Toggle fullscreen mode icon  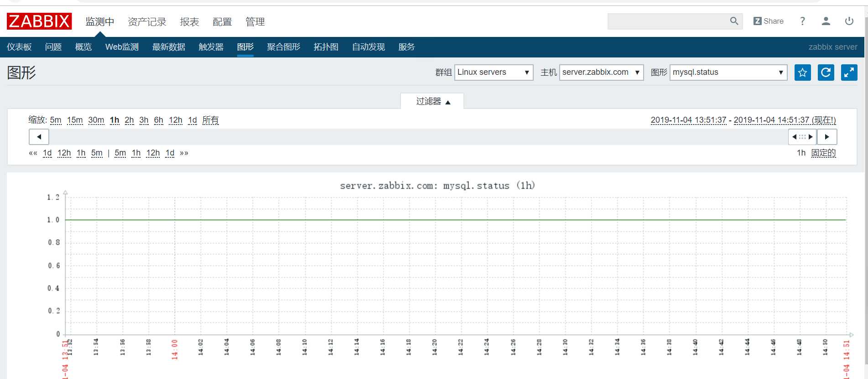click(849, 73)
